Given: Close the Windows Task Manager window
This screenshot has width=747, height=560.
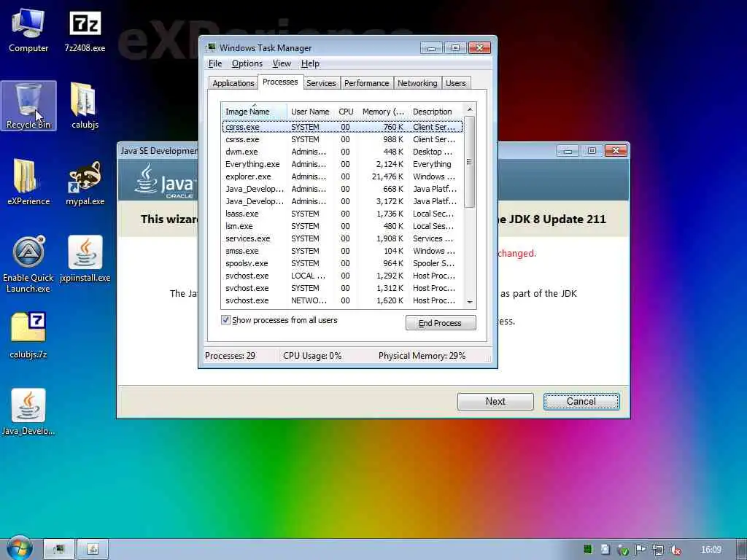Looking at the screenshot, I should (479, 48).
